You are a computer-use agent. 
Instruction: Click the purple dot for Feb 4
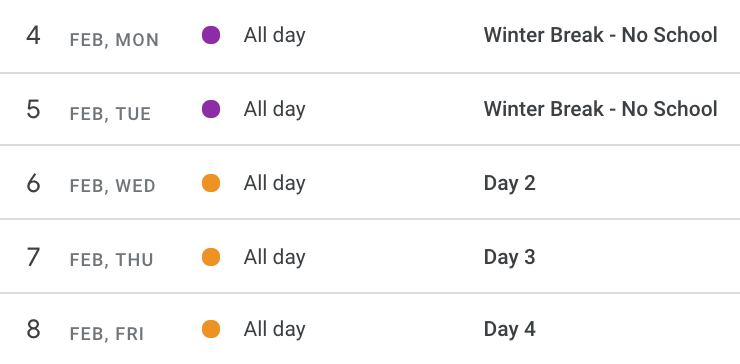211,35
